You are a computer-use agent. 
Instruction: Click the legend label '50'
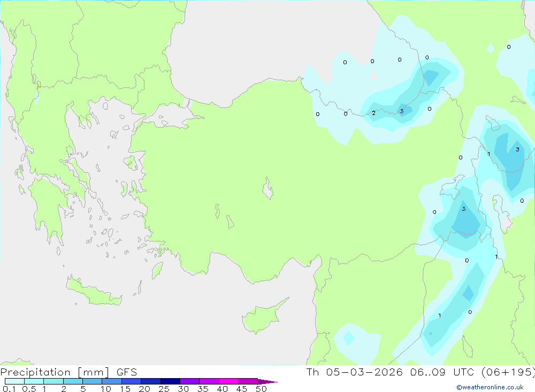pyautogui.click(x=261, y=389)
